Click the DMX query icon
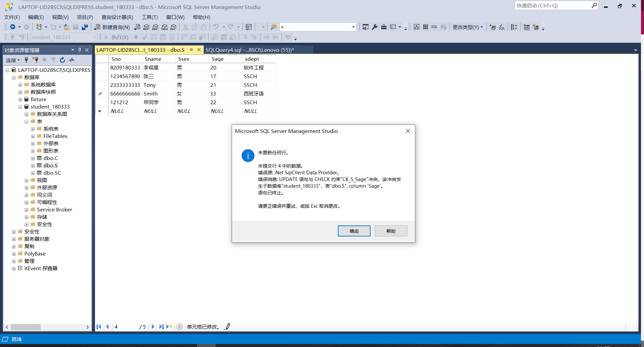Screen dimensions: 644x347 tap(155, 27)
